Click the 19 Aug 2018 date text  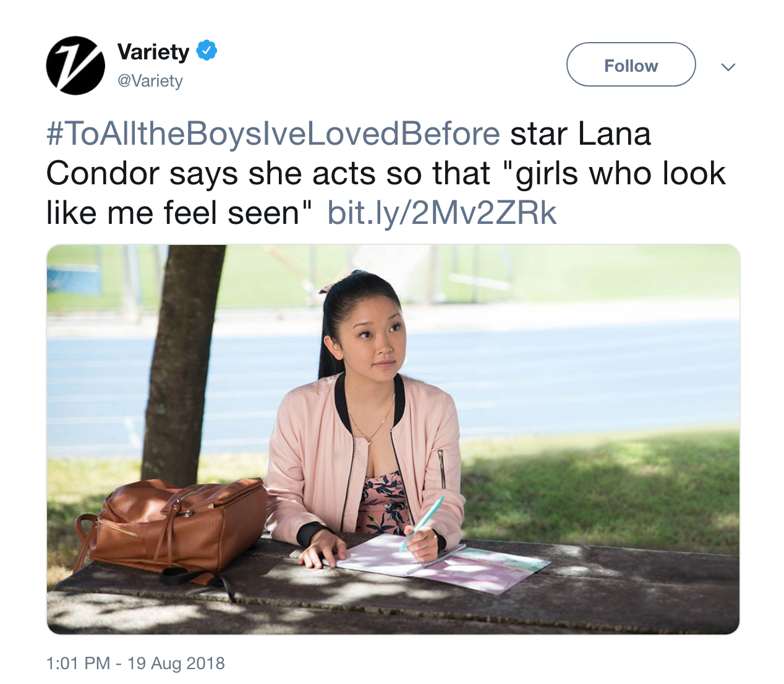pos(176,664)
